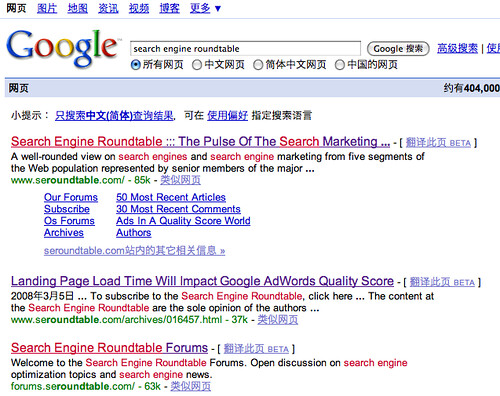500x396 pixels.
Task: Click seroundtable.com站内的其它相关信息 link
Action: [x=134, y=251]
